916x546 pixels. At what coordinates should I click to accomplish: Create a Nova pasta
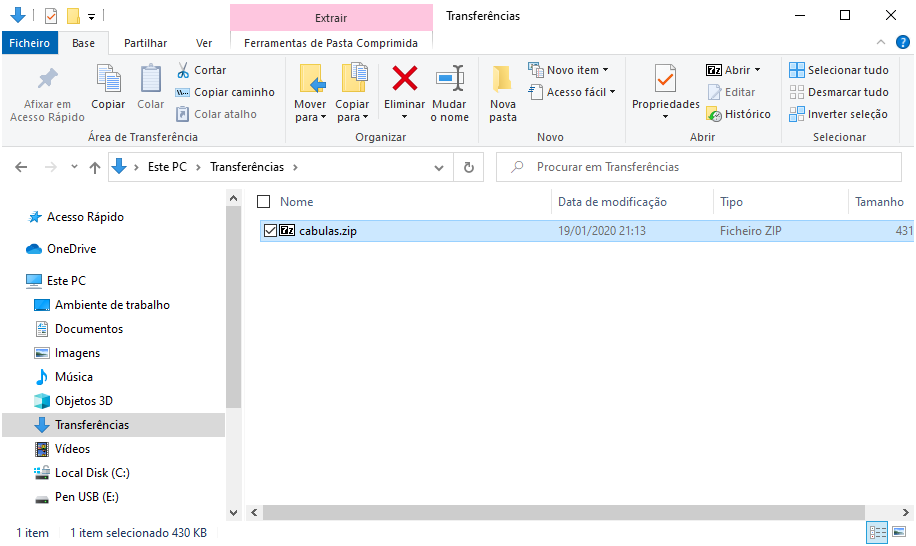(503, 93)
